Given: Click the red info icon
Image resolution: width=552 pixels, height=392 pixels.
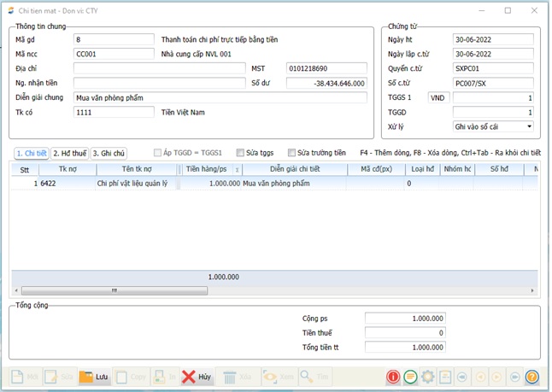Looking at the screenshot, I should (x=393, y=377).
